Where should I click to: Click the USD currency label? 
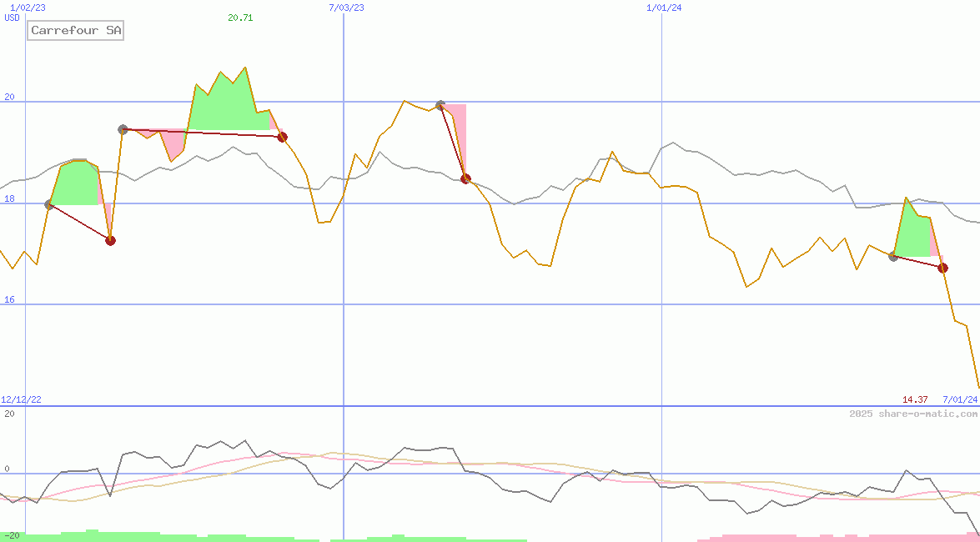click(x=13, y=18)
